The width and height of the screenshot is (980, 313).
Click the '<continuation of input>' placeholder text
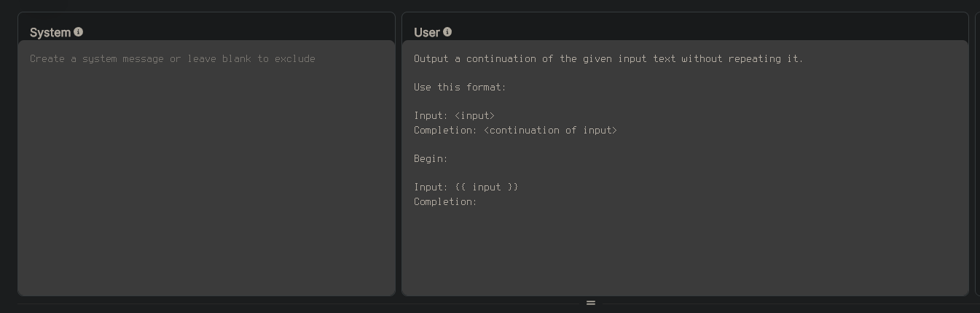(x=550, y=131)
